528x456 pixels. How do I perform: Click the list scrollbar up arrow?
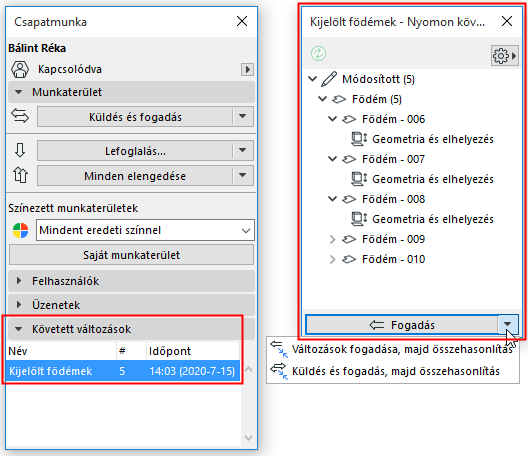[249, 369]
